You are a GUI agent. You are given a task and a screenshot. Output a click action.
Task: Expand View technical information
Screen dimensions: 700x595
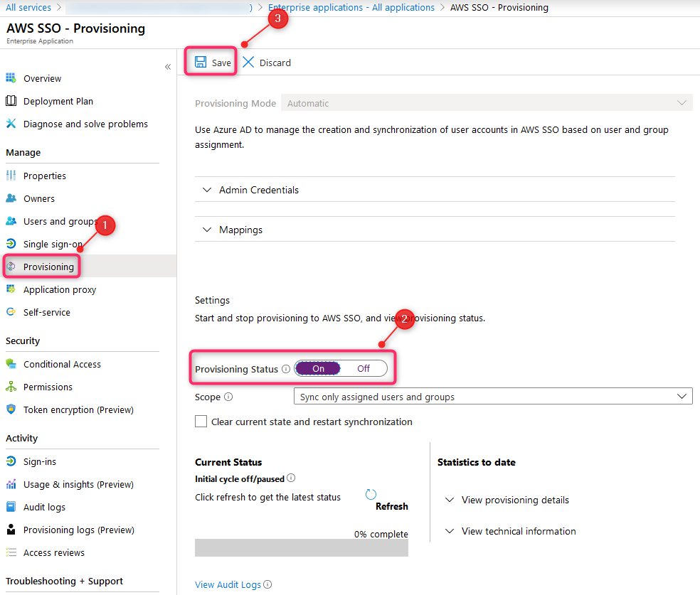tap(511, 531)
